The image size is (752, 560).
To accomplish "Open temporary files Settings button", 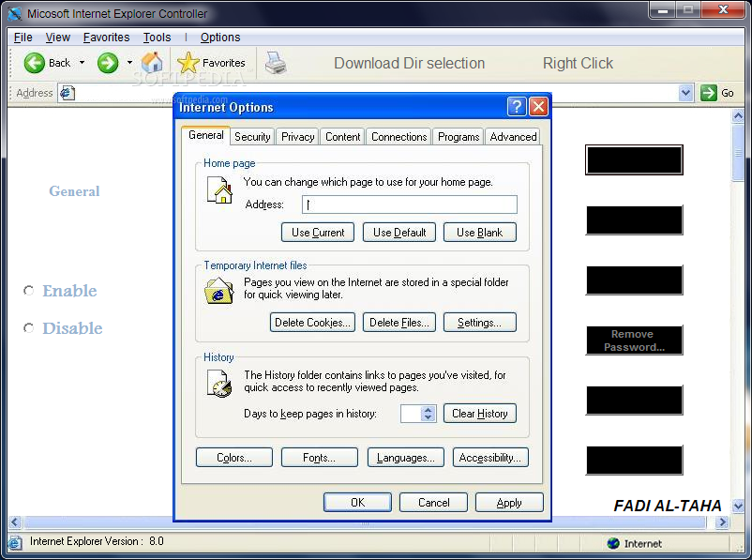I will [x=479, y=323].
